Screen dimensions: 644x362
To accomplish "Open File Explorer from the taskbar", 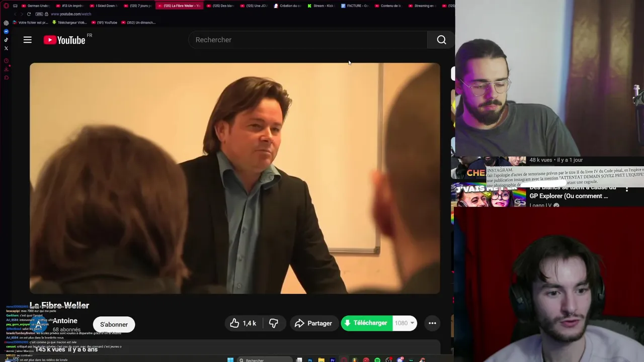I will 321,360.
